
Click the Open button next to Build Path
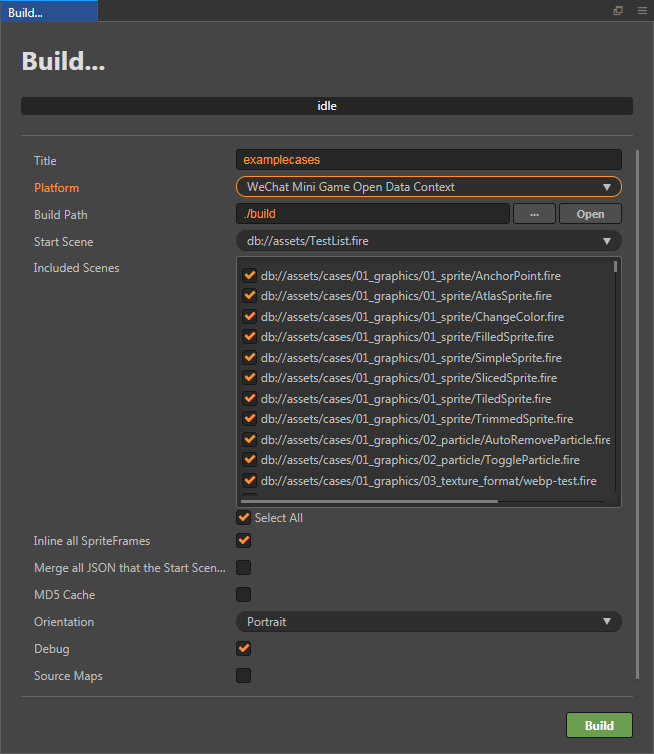click(x=591, y=214)
